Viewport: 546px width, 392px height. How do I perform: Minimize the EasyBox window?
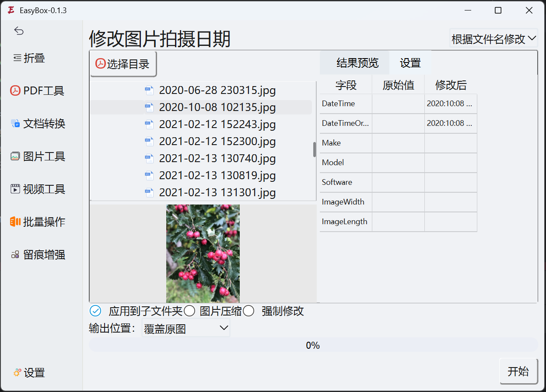(468, 10)
